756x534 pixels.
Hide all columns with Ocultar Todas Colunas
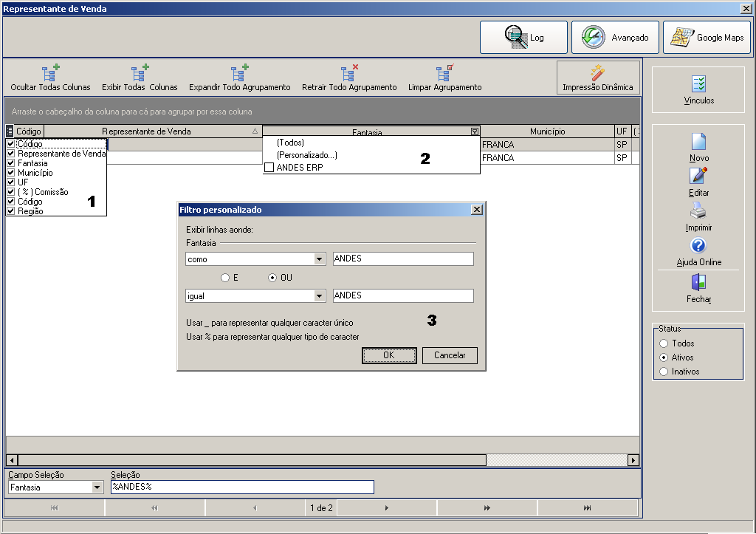click(51, 78)
